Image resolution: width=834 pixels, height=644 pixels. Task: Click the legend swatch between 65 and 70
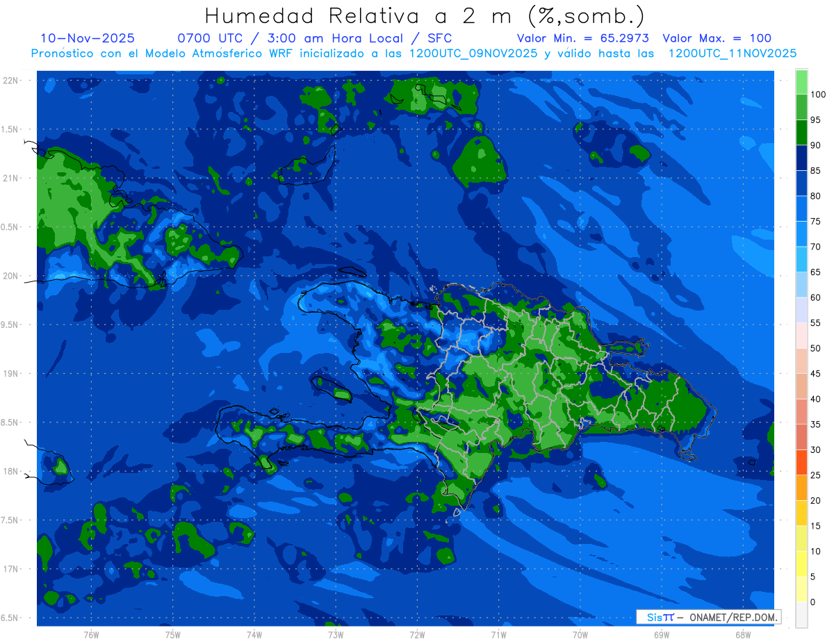[801, 259]
